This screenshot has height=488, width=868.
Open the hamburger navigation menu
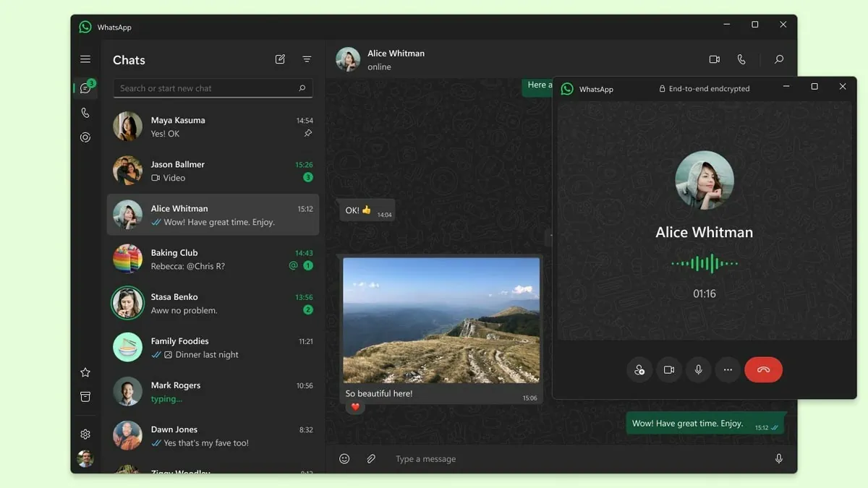(x=85, y=59)
